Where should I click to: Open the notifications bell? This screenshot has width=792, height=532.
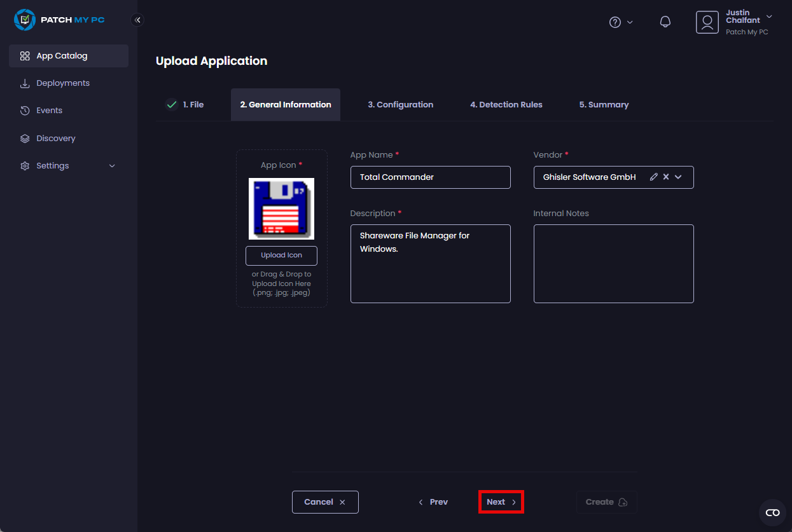click(665, 22)
